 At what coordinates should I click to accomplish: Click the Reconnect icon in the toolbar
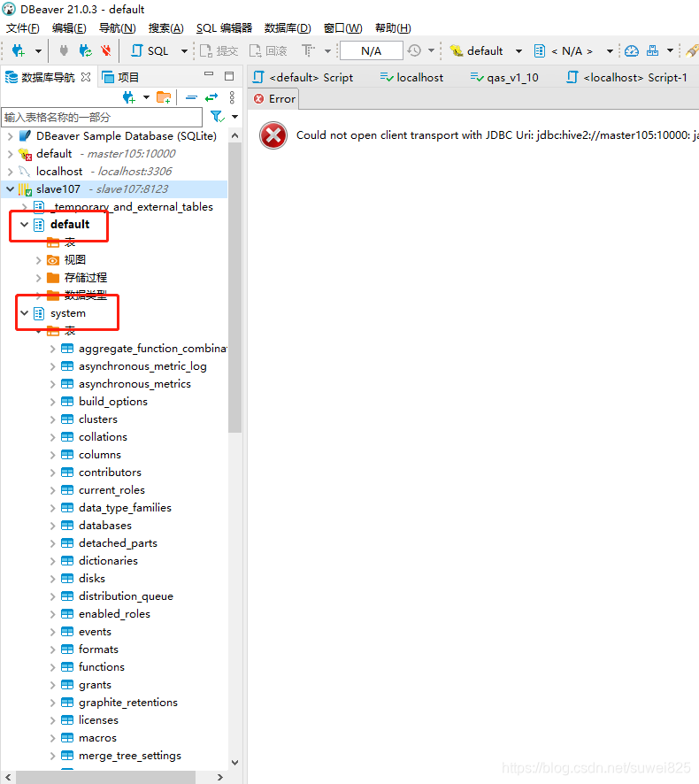86,50
